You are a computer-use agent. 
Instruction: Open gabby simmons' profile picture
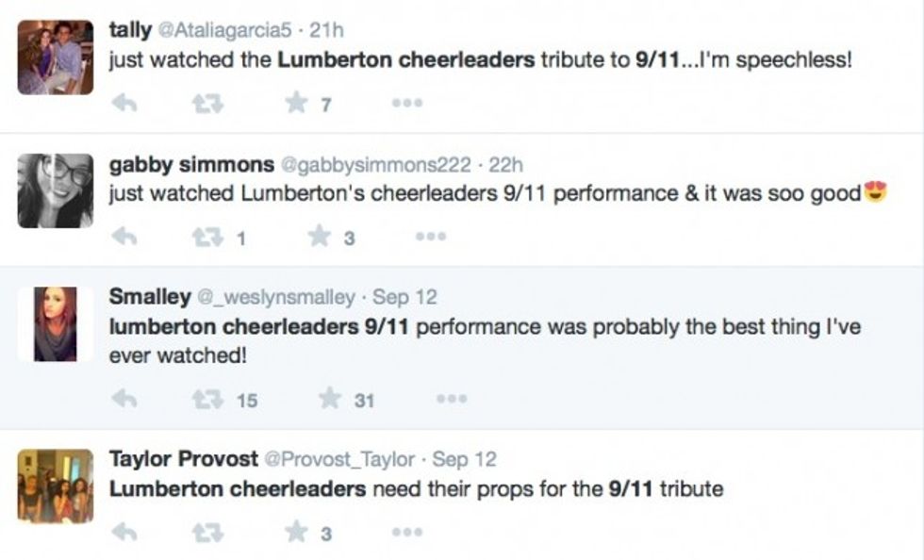56,190
